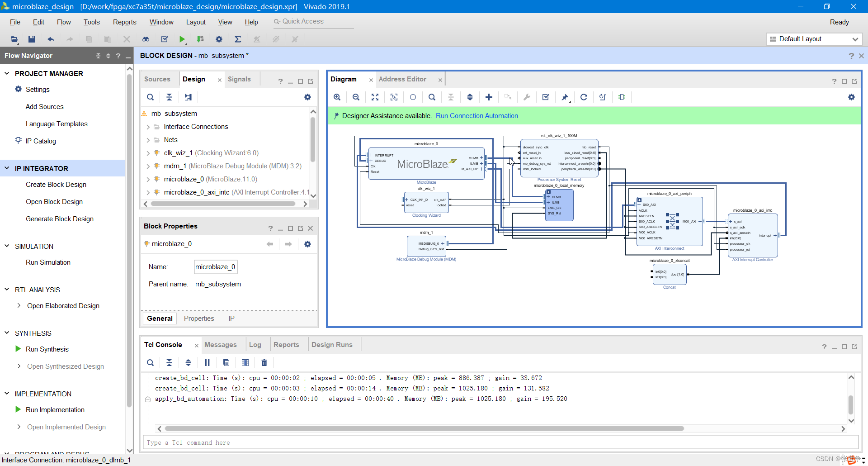The image size is (868, 466).
Task: Click the binoculars find icon in toolbar
Action: point(146,39)
